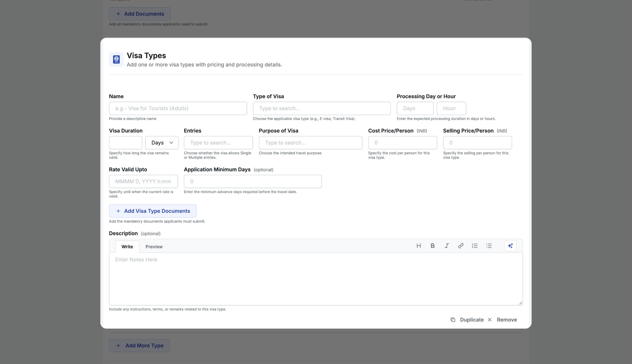Click the Duplicate copy icon

click(x=453, y=320)
